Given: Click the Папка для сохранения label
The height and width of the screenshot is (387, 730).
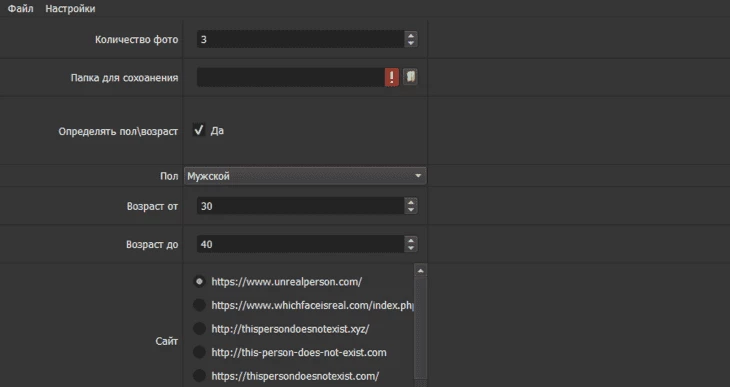Looking at the screenshot, I should (124, 78).
